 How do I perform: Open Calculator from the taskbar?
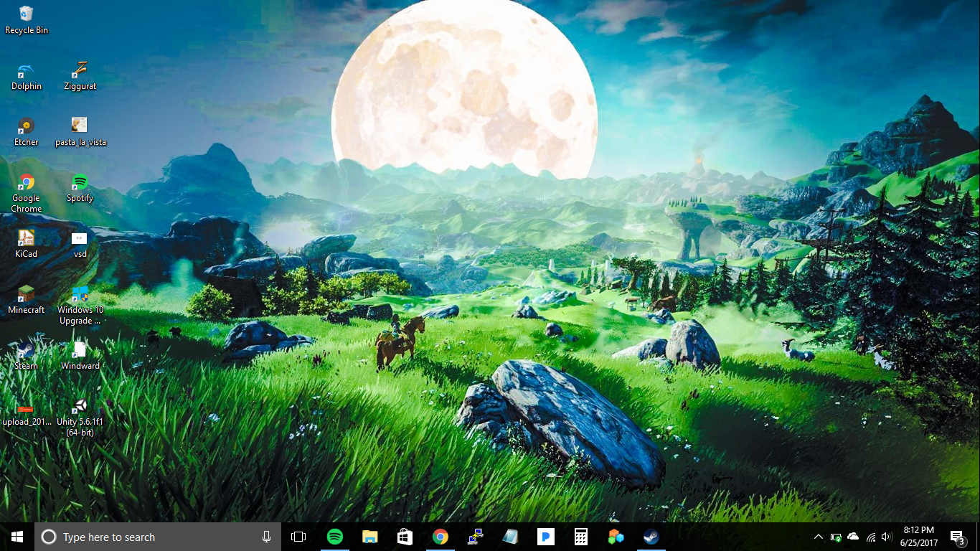(580, 537)
